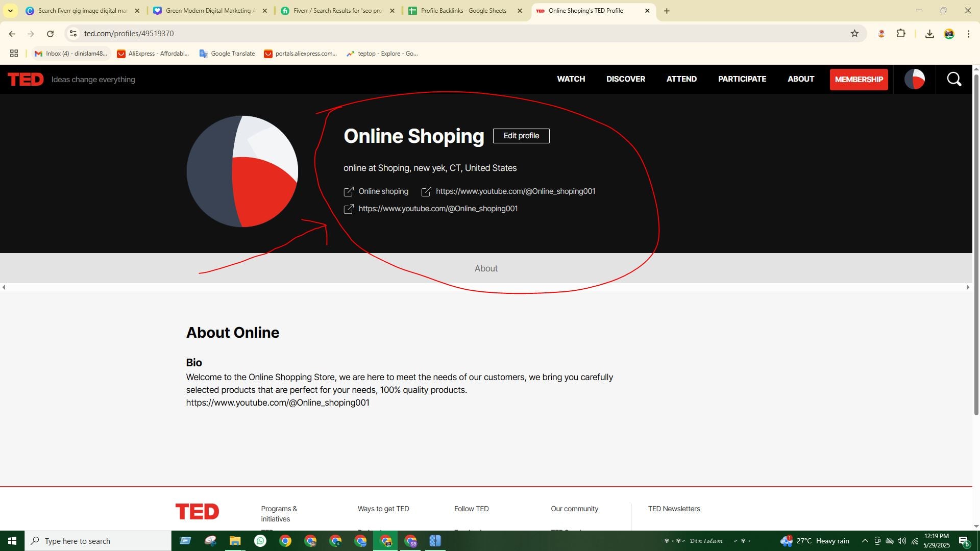Click the Chrome profile avatar

coord(949,34)
